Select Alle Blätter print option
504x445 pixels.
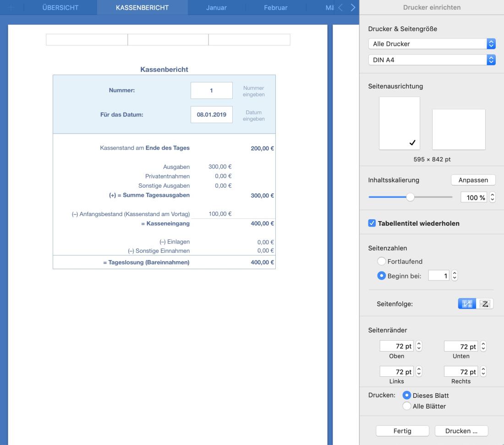pyautogui.click(x=406, y=406)
